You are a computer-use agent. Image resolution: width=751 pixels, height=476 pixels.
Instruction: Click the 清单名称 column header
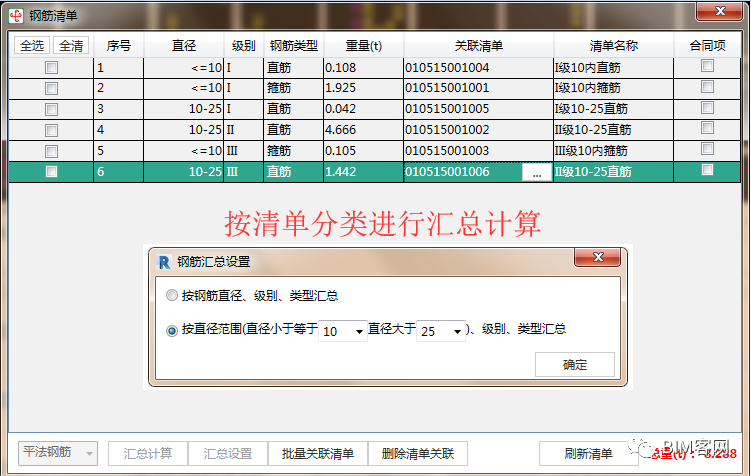tap(614, 46)
